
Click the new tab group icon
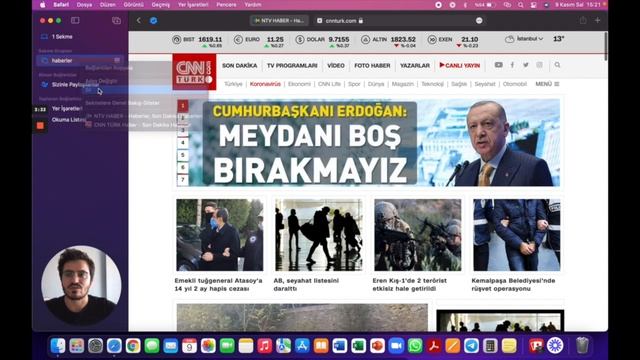pos(116,20)
